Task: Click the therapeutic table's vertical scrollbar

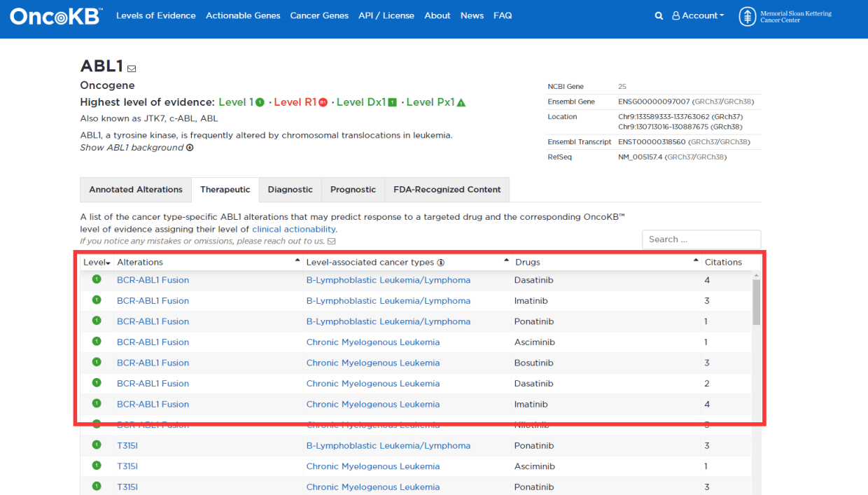Action: pos(756,302)
